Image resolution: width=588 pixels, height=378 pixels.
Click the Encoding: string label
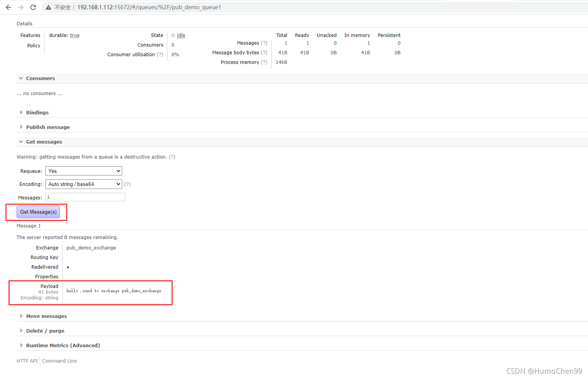click(x=40, y=298)
